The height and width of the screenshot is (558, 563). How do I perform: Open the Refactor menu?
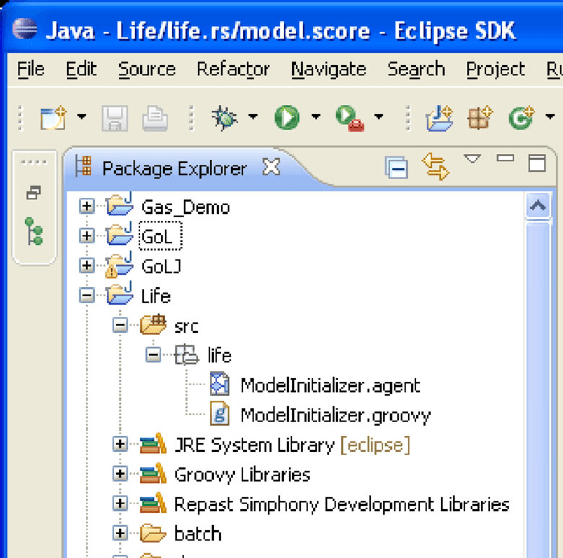click(233, 69)
